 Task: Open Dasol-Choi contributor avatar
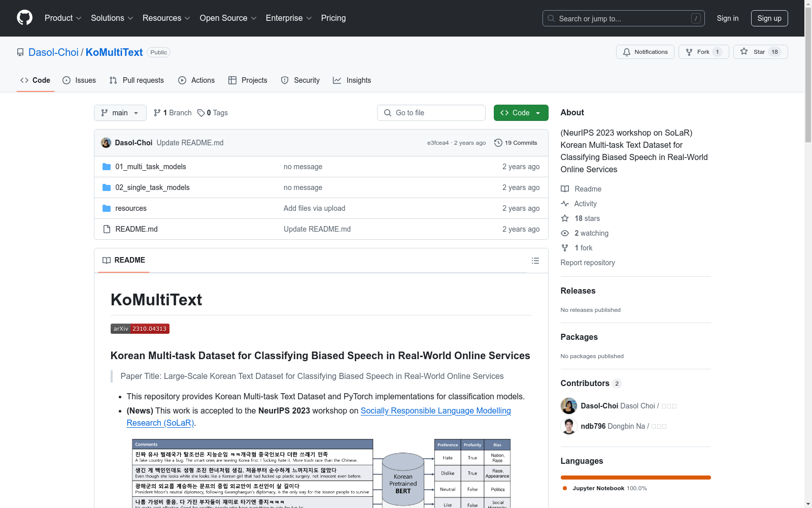(569, 406)
